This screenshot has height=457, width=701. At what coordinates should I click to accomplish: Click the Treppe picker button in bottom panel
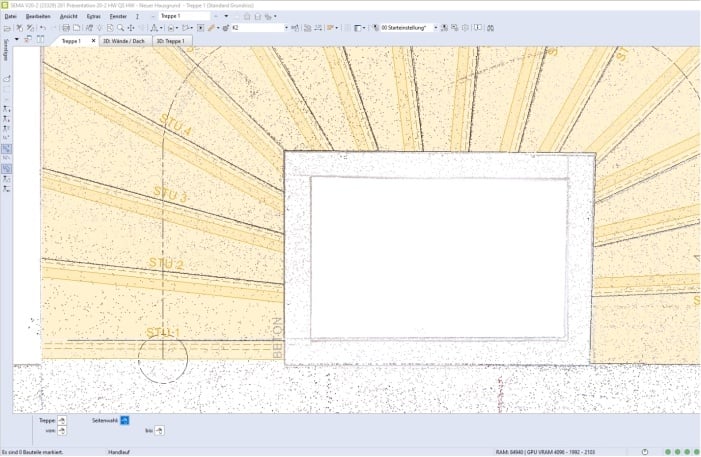pyautogui.click(x=62, y=420)
